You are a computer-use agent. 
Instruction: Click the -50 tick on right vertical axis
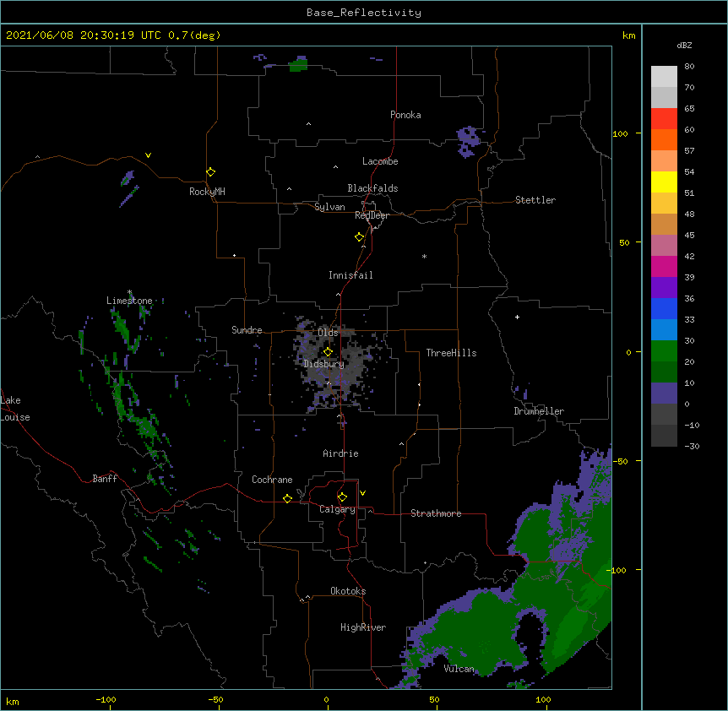click(621, 461)
